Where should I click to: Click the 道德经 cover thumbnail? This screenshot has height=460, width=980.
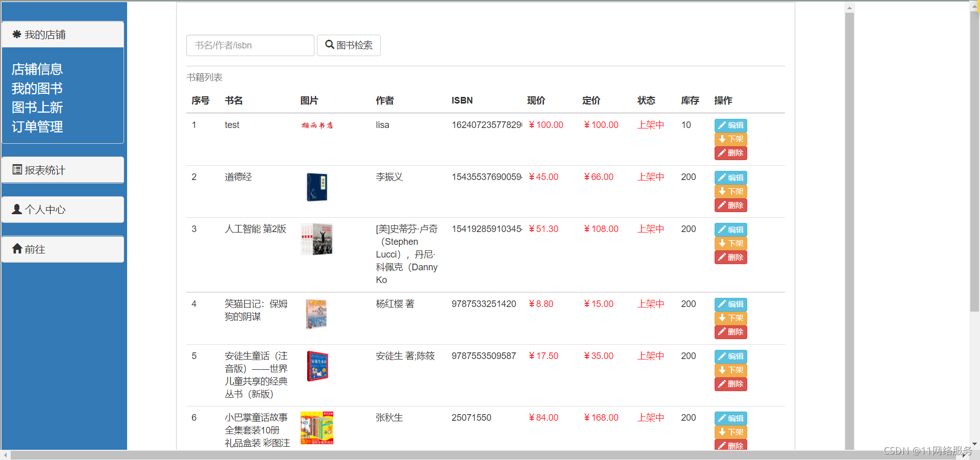click(317, 187)
